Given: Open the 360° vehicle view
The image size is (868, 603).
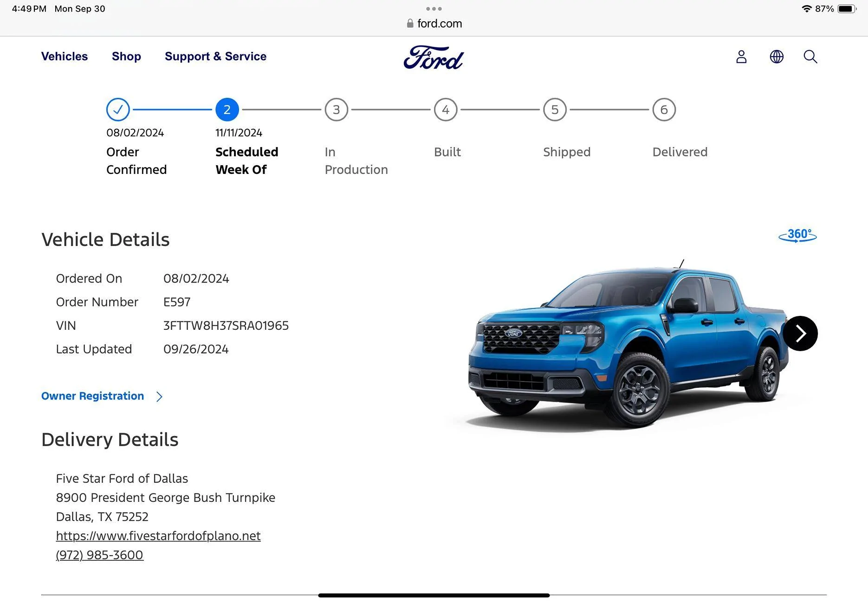Looking at the screenshot, I should coord(797,235).
